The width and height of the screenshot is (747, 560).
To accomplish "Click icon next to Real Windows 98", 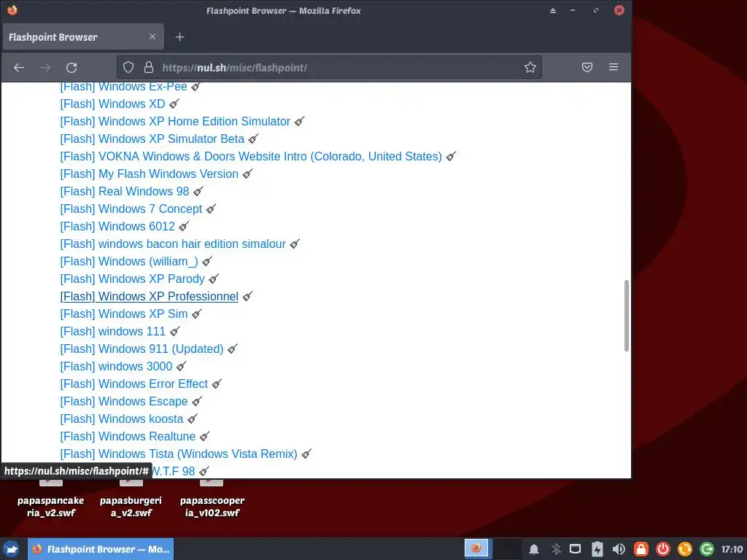I will (198, 192).
